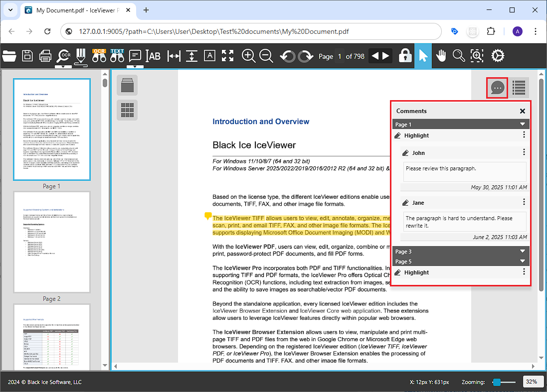Go to the previous page arrow
The height and width of the screenshot is (392, 547).
(x=375, y=56)
